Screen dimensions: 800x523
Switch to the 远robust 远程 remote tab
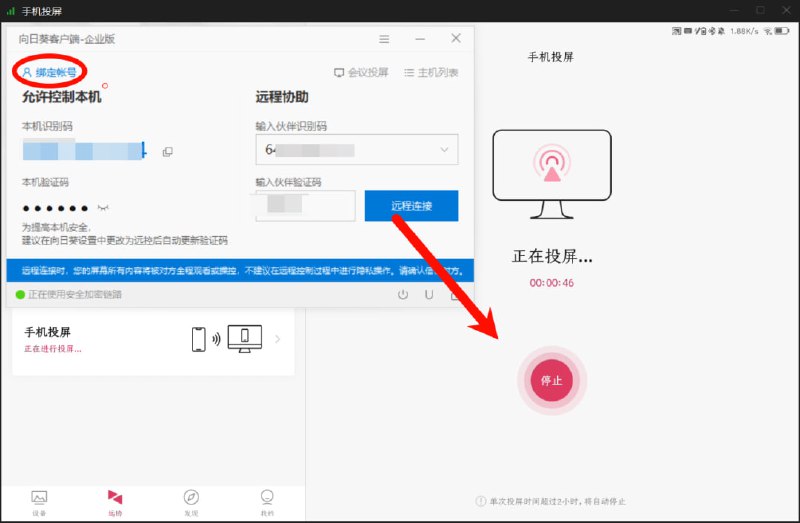click(x=115, y=500)
